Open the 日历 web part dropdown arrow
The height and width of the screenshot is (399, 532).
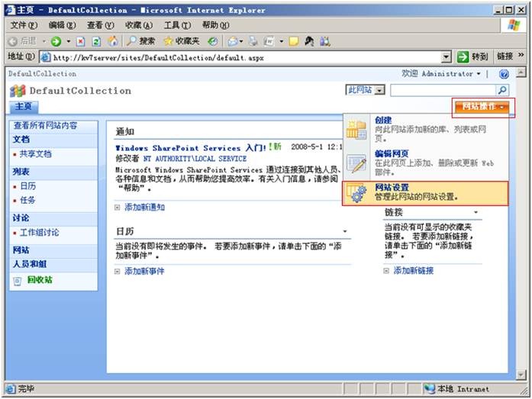[x=345, y=231]
